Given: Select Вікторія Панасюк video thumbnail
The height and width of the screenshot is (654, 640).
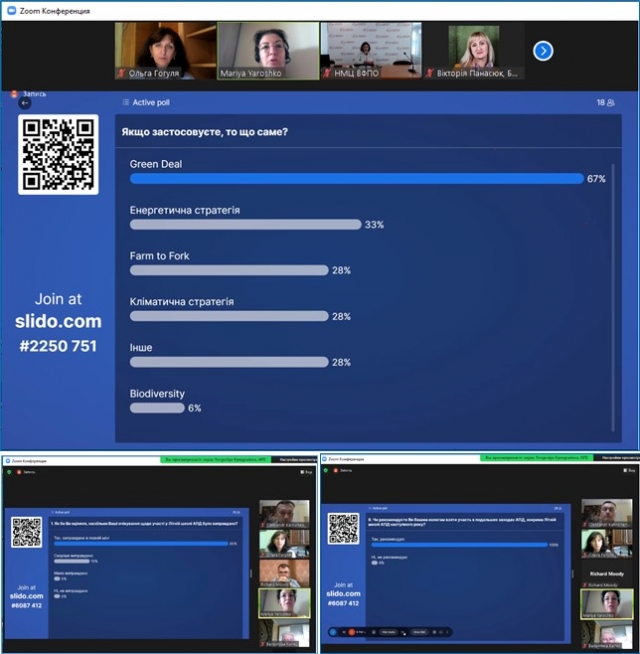Looking at the screenshot, I should pos(474,51).
